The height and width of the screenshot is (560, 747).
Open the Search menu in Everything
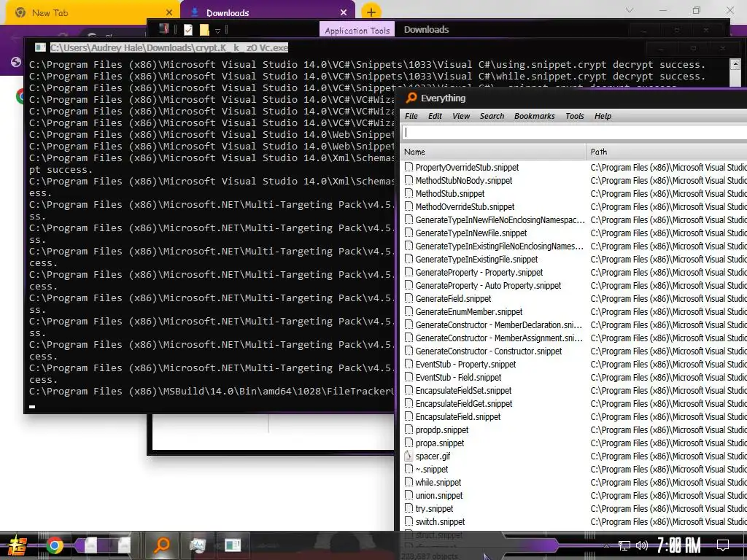[492, 116]
